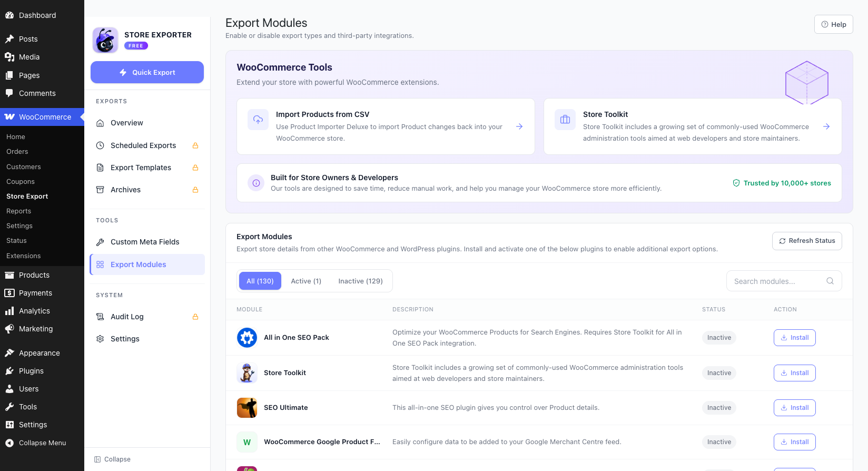Click the Store Exporter Settings gear icon

coord(100,339)
